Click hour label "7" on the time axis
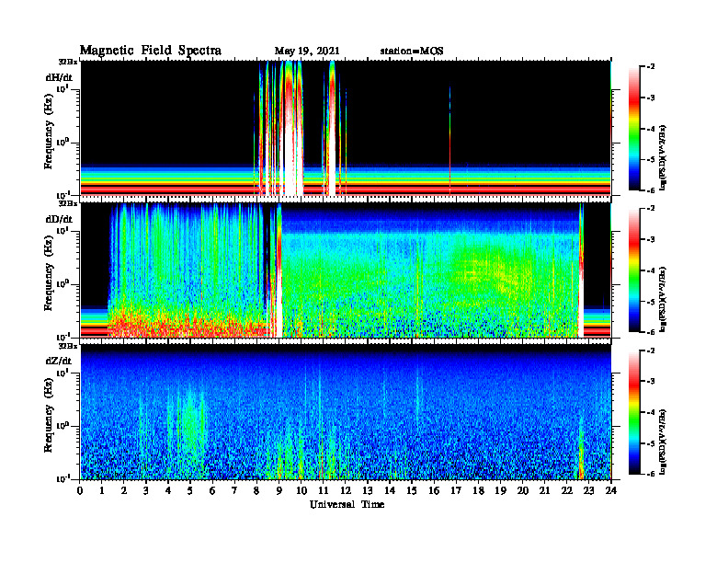 coord(235,491)
